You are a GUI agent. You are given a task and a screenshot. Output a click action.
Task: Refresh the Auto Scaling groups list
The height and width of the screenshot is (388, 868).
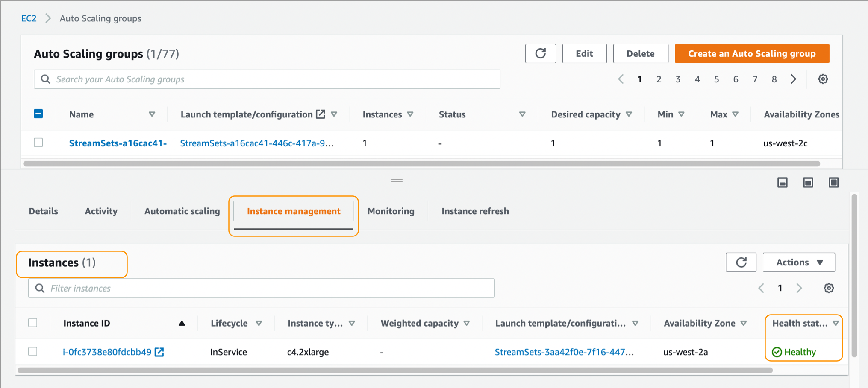(540, 53)
